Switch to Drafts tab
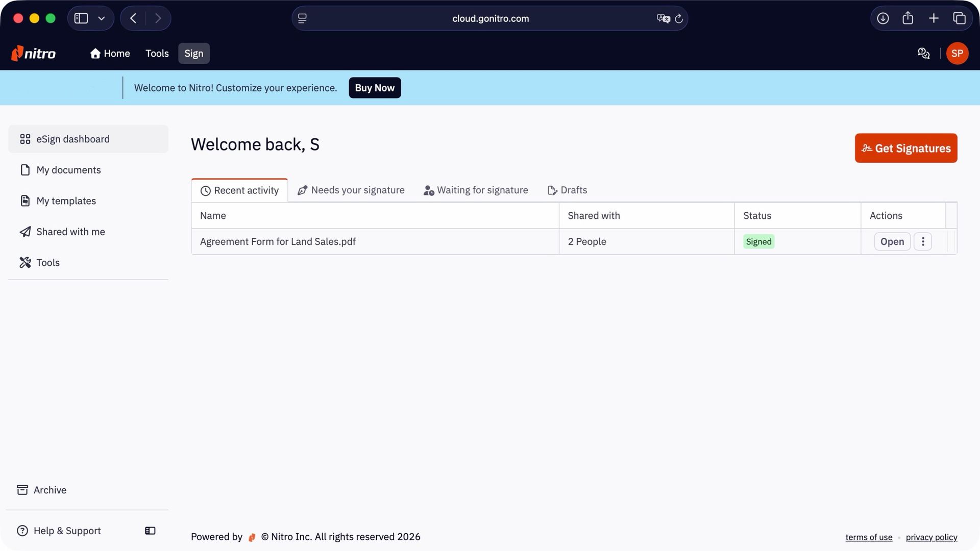 pos(567,190)
